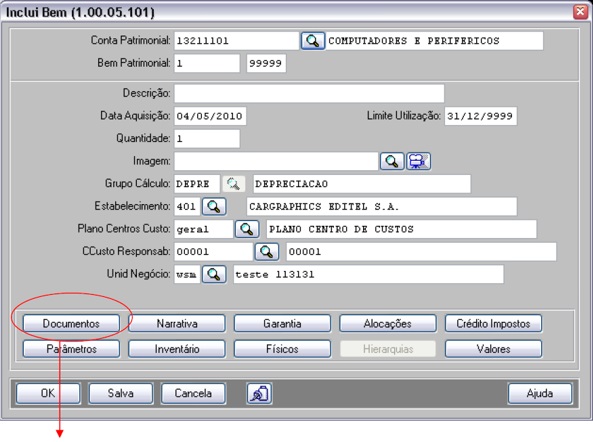Screen dimensions: 593x442
Task: Click the Grupo Cálculo DEPRE field
Action: (x=197, y=184)
